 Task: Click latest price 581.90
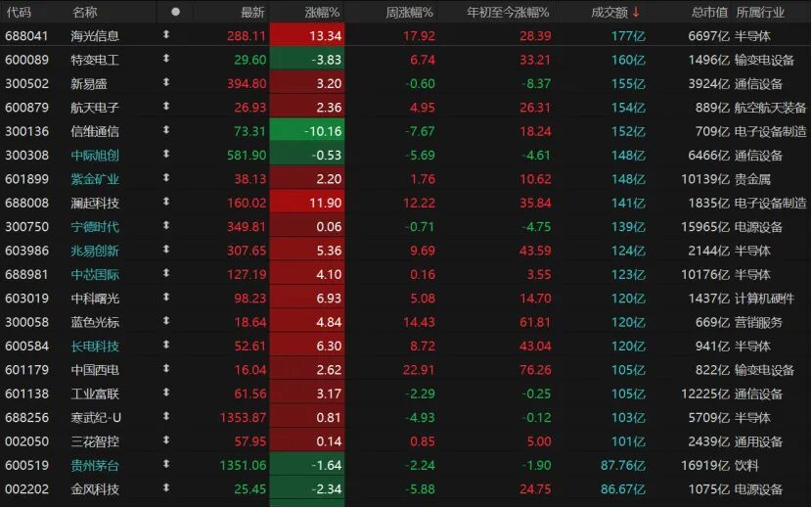coord(247,155)
